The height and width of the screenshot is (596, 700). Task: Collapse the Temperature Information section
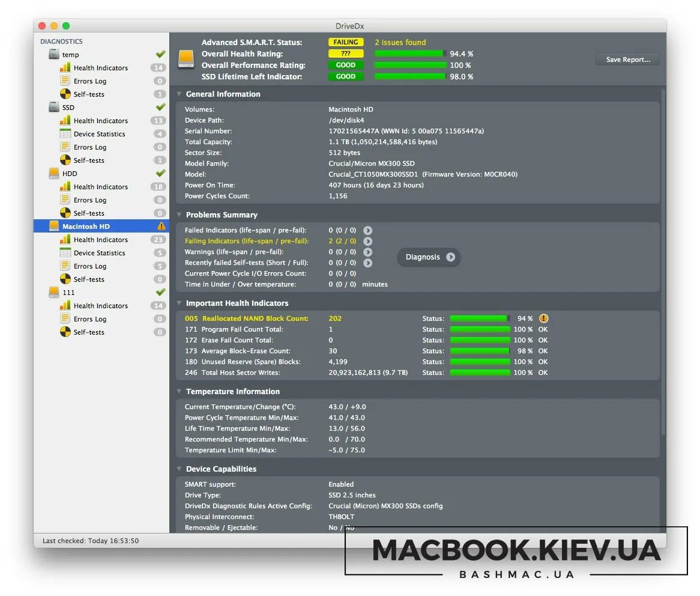[x=178, y=391]
